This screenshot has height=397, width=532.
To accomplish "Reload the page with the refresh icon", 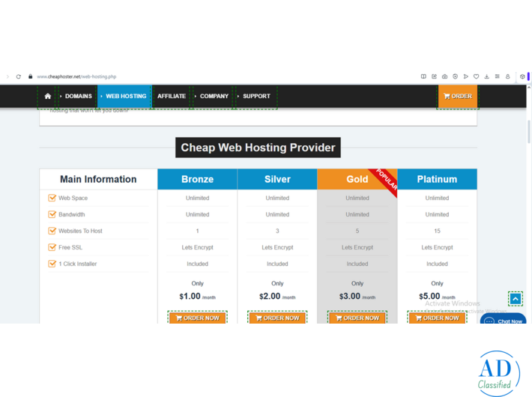I will pyautogui.click(x=19, y=76).
